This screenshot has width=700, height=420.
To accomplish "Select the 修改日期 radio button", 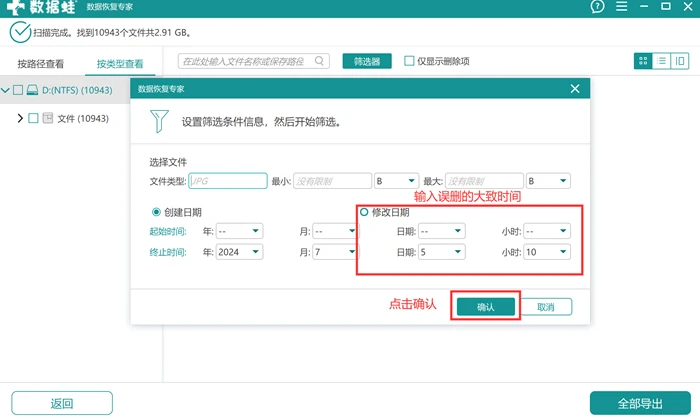I will [364, 212].
